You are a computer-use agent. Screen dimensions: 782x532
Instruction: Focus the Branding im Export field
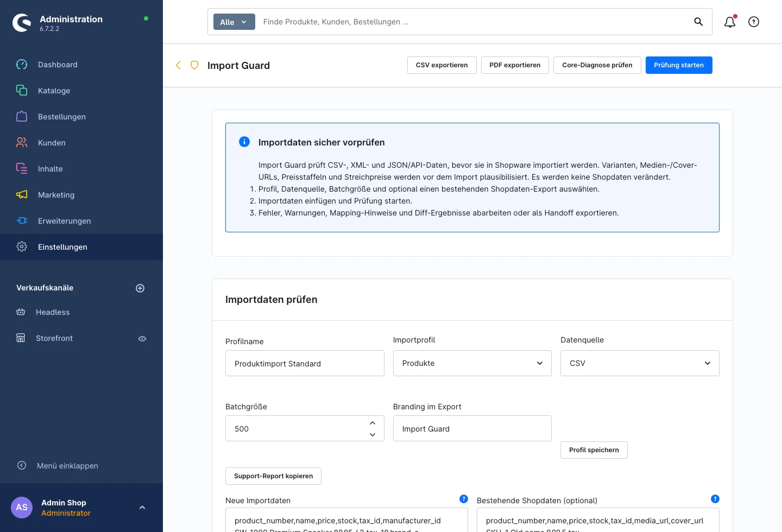tap(472, 428)
